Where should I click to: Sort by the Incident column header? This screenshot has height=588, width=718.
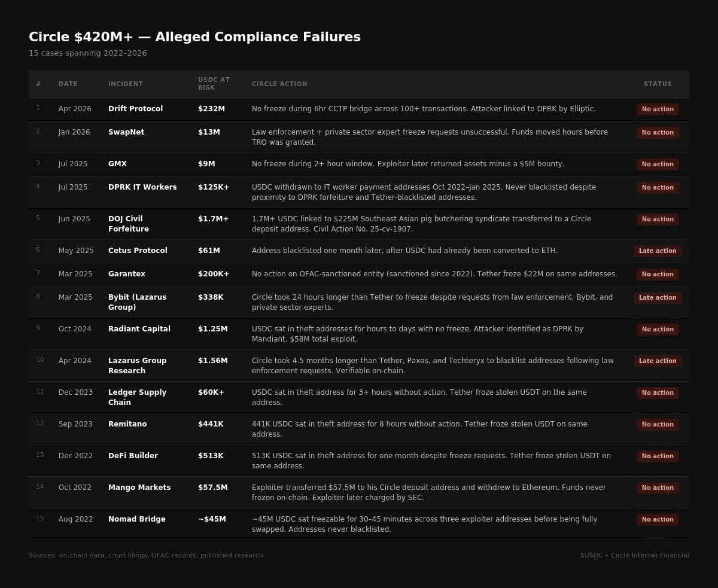[x=125, y=84]
